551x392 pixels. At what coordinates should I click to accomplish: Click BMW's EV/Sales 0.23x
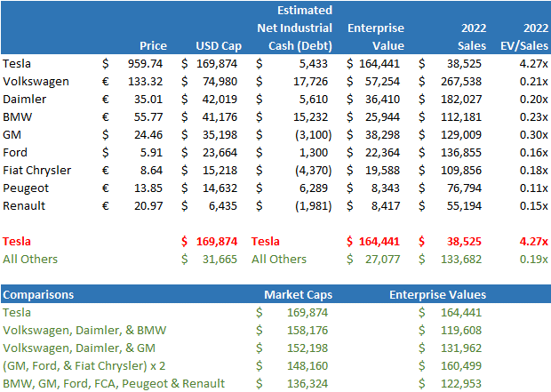coord(533,117)
